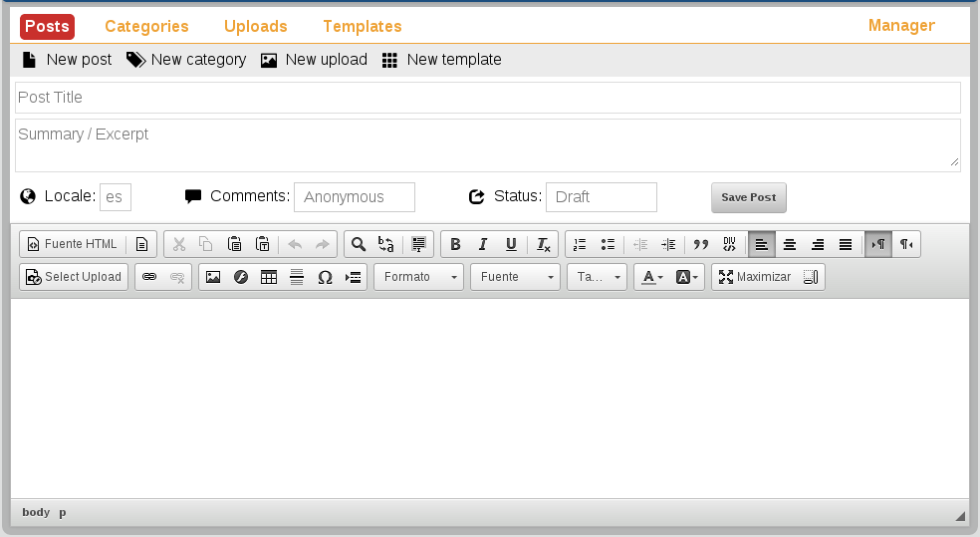Open the background color picker
Viewport: 980px width, 537px height.
(x=686, y=277)
